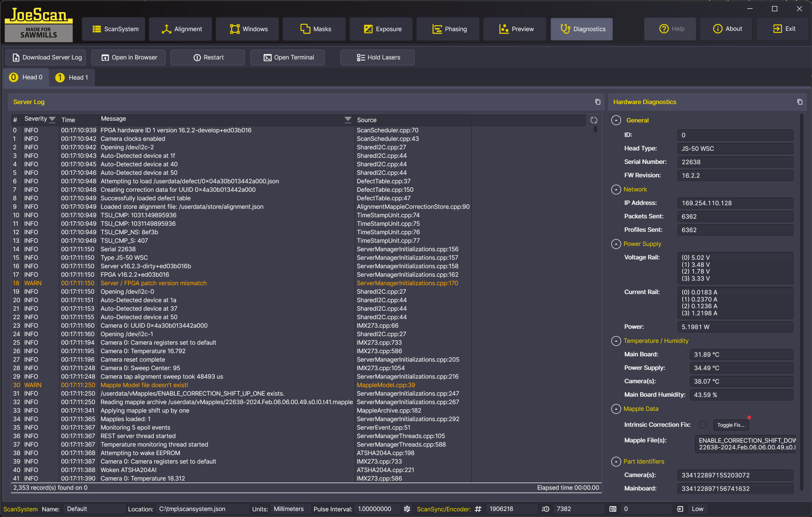Screen dimensions: 812x517
Task: Click the server log vertical scrollbar thumb
Action: click(x=595, y=130)
